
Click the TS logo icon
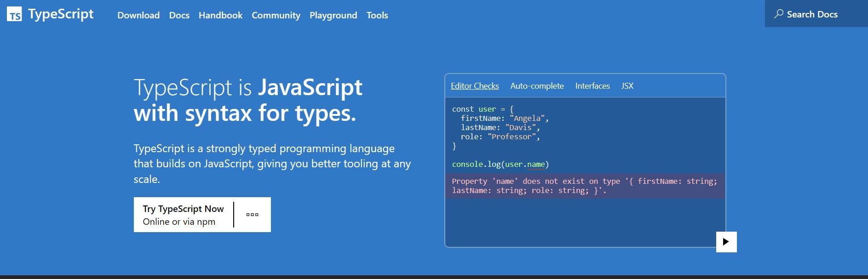point(14,14)
